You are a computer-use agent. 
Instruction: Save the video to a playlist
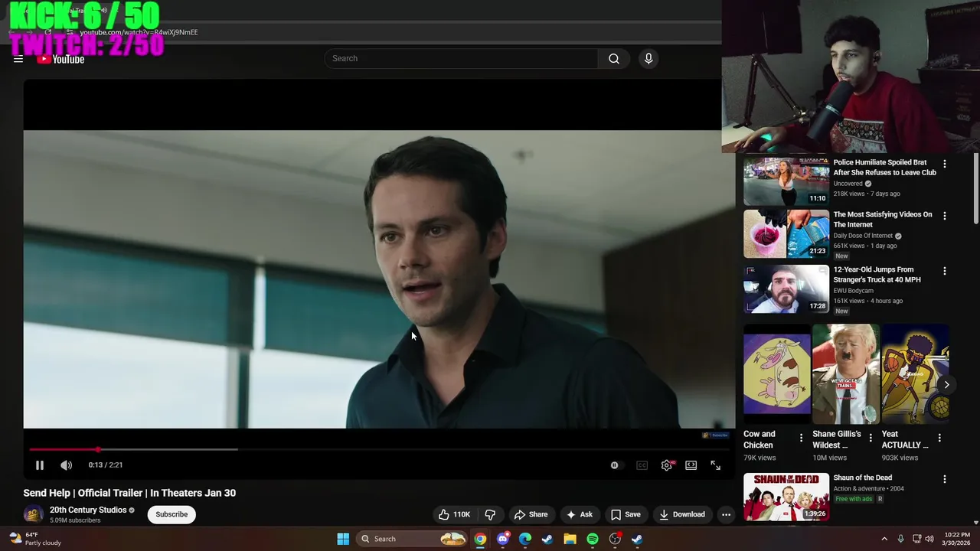626,514
